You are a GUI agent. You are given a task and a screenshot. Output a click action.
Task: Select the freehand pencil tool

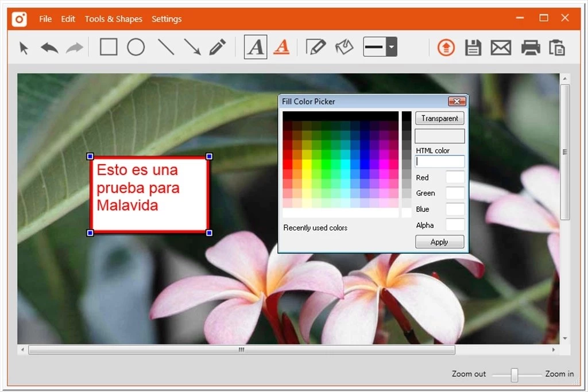tap(217, 47)
